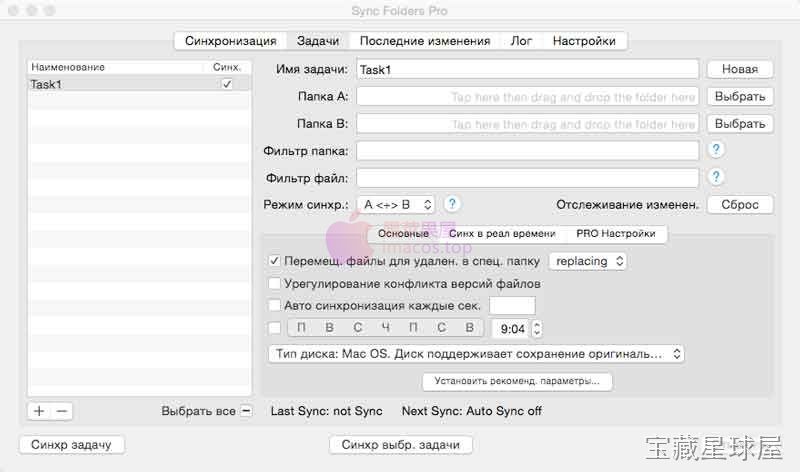Click the 9:04 time field
Image resolution: width=800 pixels, height=472 pixels.
coord(512,329)
